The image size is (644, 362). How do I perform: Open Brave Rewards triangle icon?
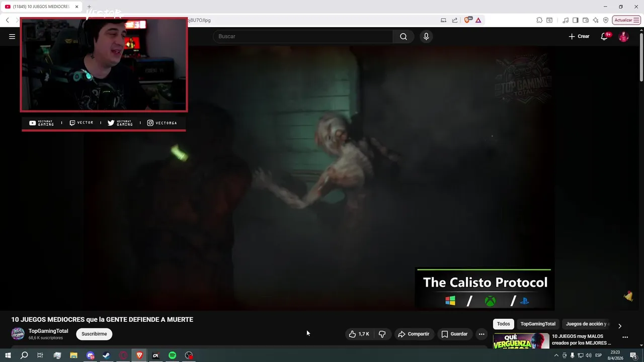(478, 20)
